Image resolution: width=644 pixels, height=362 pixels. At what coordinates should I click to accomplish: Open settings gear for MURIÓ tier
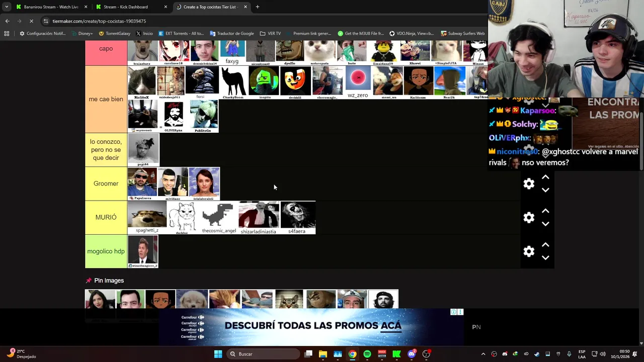click(x=529, y=217)
